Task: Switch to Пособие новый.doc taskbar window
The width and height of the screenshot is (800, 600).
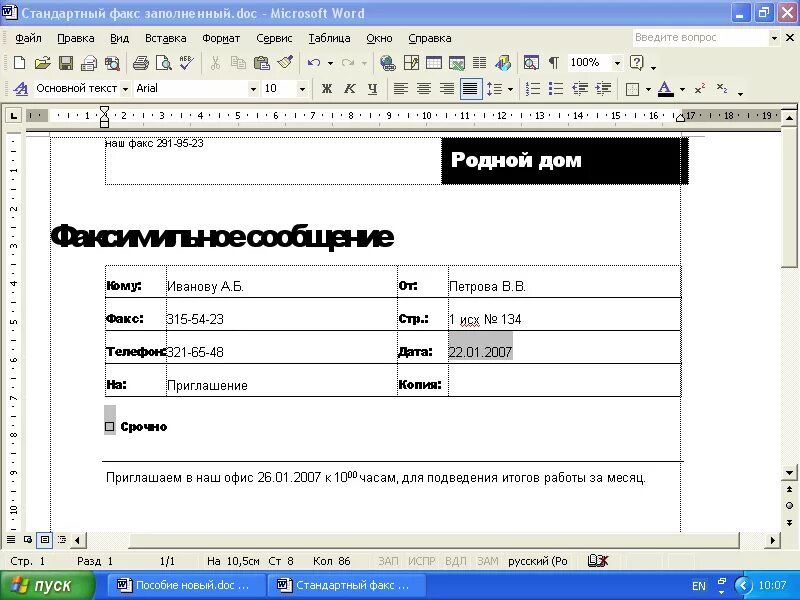Action: coord(185,585)
